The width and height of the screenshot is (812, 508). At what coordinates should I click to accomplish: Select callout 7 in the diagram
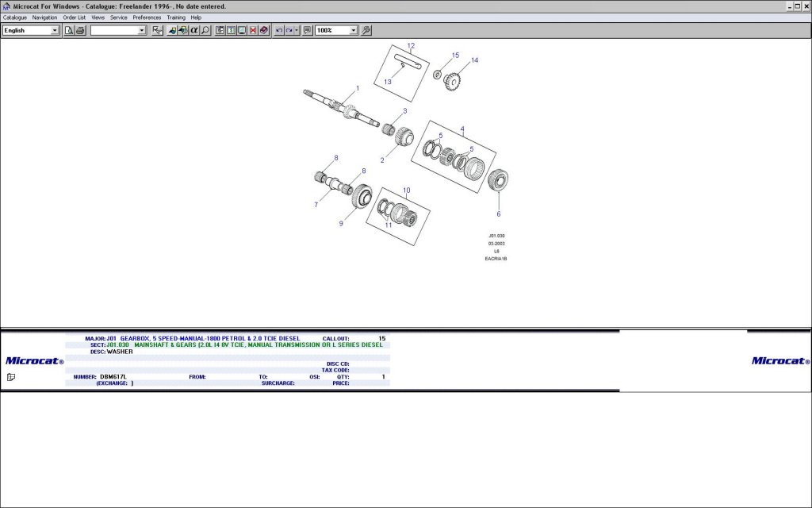316,205
